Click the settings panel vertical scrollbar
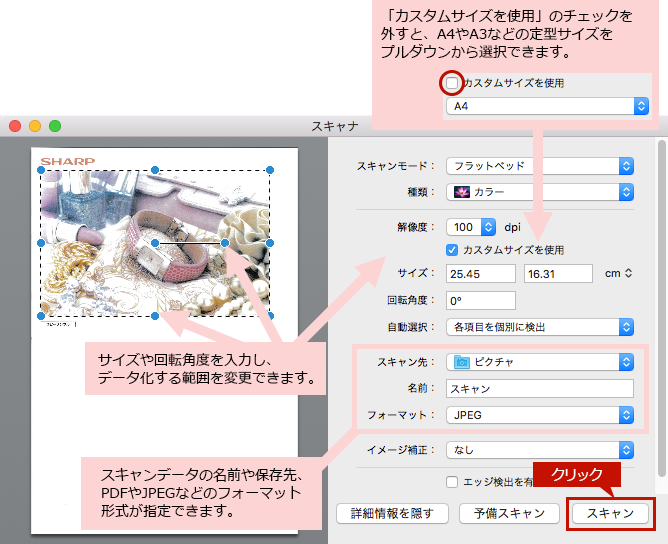Screen dimensions: 668x544 (x=661, y=308)
